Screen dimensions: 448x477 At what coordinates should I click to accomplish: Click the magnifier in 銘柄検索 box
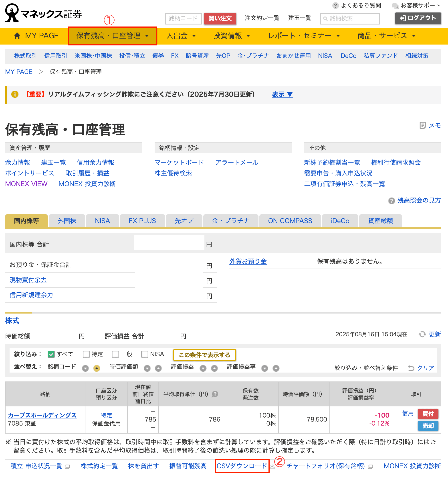tap(325, 19)
